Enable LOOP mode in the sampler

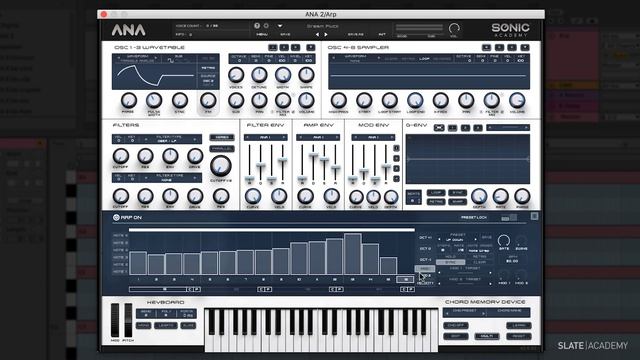click(424, 59)
